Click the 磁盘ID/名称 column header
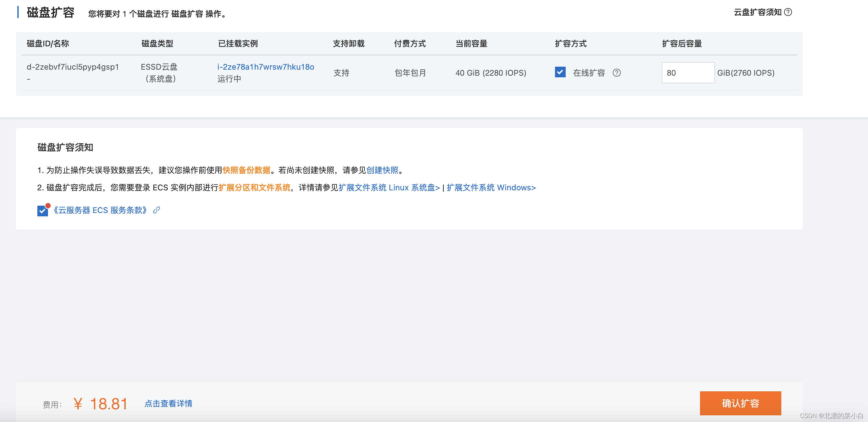Image resolution: width=868 pixels, height=422 pixels. point(48,43)
